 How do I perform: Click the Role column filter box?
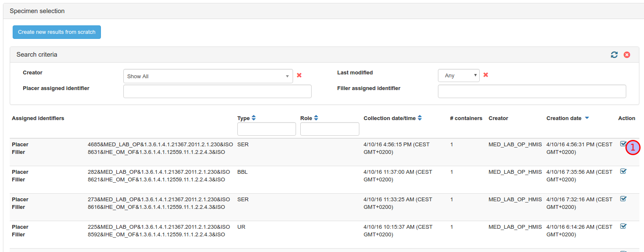[x=329, y=129]
